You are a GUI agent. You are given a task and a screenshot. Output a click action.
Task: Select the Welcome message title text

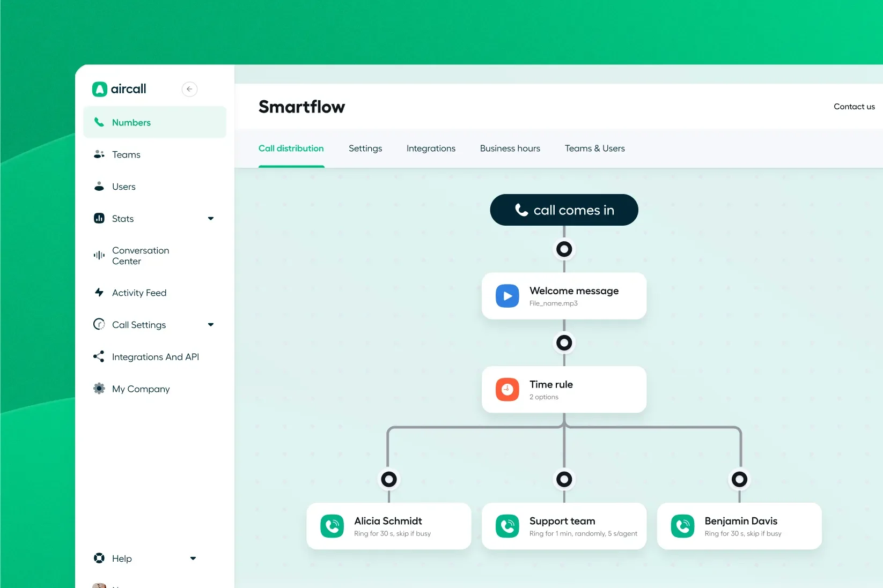click(x=574, y=291)
